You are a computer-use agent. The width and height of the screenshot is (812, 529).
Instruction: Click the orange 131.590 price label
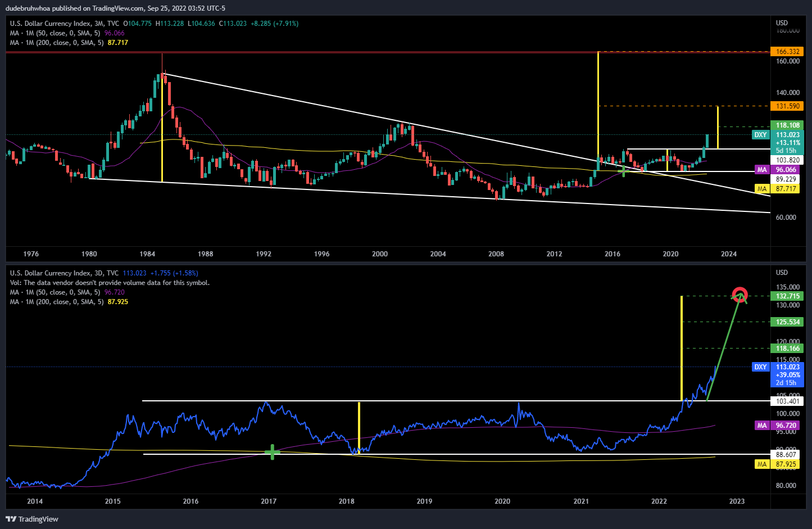[787, 106]
